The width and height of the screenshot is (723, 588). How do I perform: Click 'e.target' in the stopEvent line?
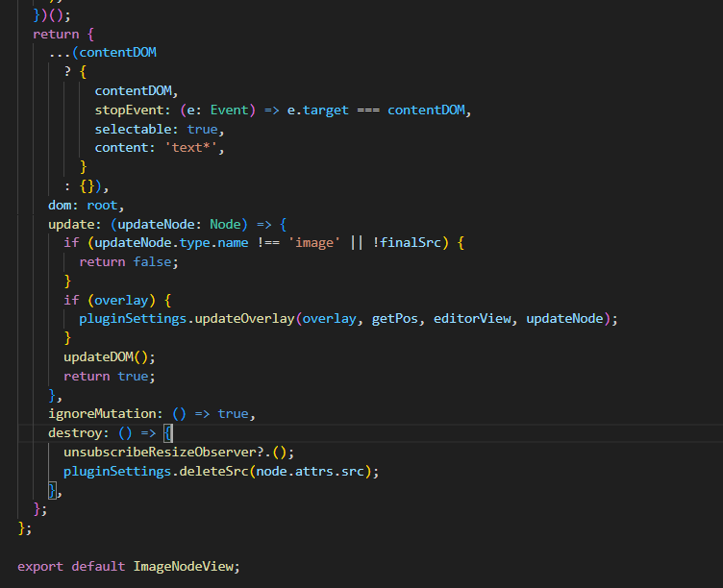tap(317, 110)
